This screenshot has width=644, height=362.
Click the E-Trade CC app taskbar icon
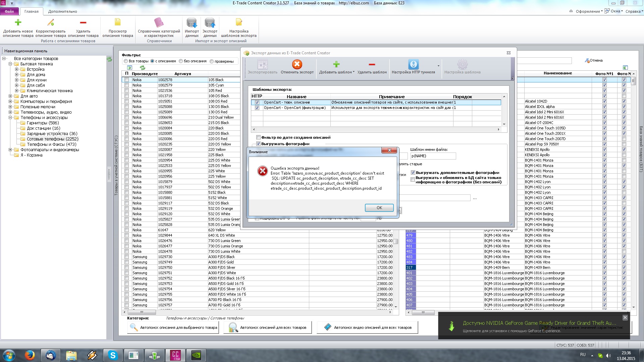[x=175, y=355]
